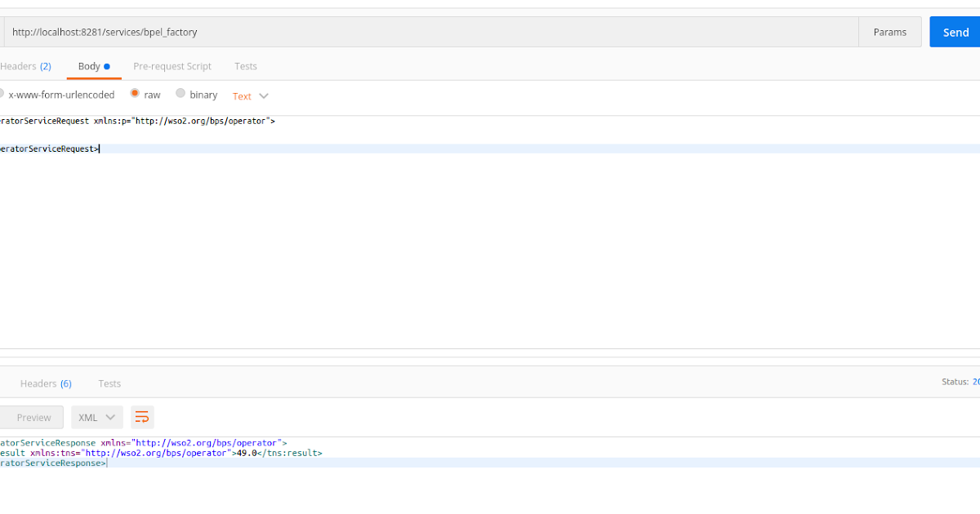The image size is (980, 514).
Task: View the response Headers (6) tab
Action: coord(46,383)
